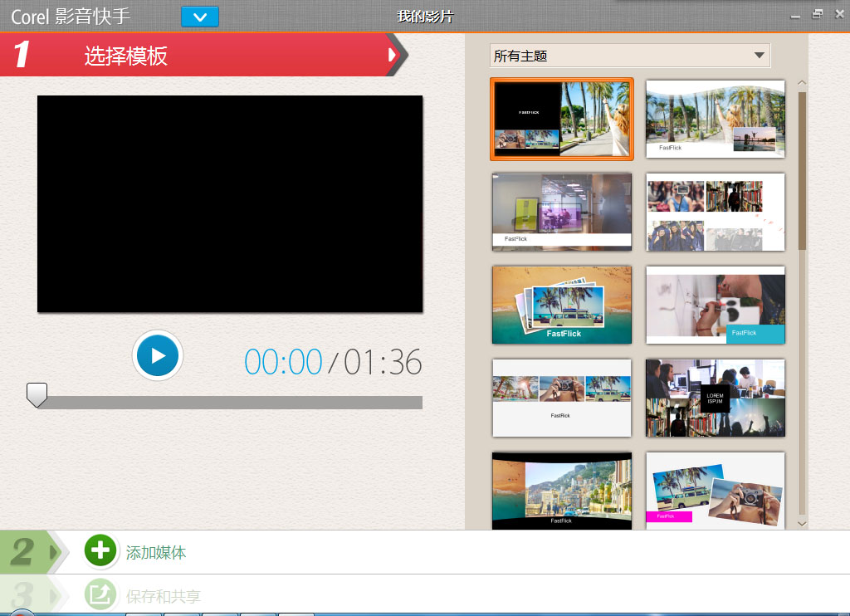
Task: Click the template list scroll-down arrow
Action: tap(802, 524)
